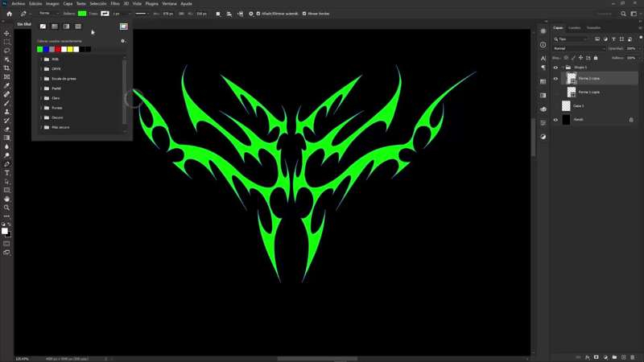Toggle the Alinear bordes checkbox
The image size is (644, 362).
point(304,14)
